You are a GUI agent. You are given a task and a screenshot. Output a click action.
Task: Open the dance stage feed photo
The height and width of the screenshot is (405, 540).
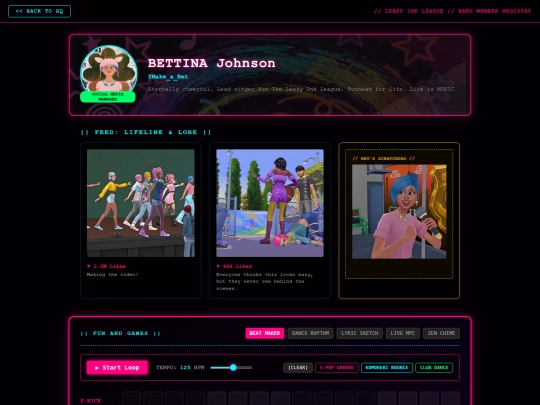point(141,203)
